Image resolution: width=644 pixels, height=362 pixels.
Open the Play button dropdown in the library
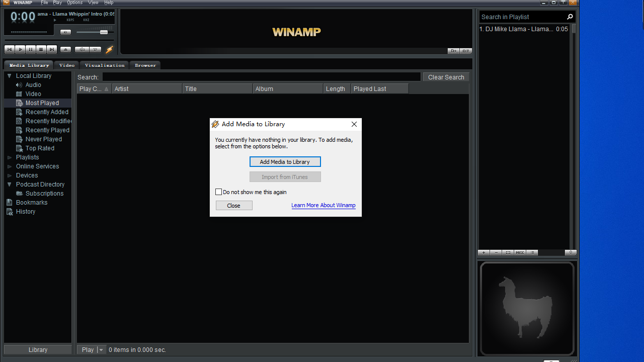(101, 349)
